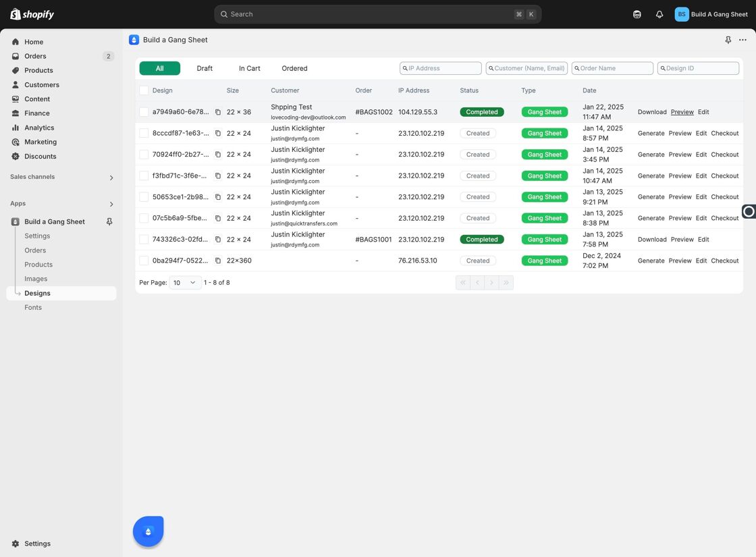The height and width of the screenshot is (557, 756).
Task: Generate design 8cccdf87-1e63
Action: 651,133
